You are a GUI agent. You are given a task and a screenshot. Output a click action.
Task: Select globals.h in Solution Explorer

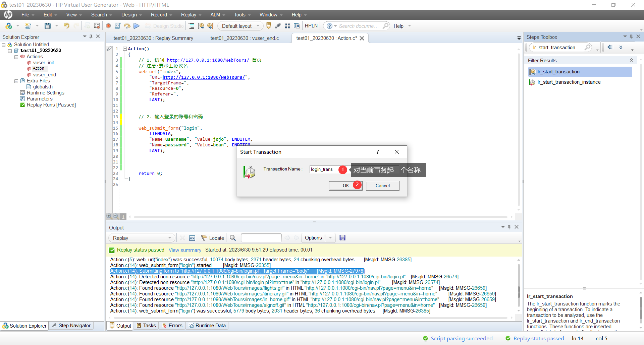point(43,87)
